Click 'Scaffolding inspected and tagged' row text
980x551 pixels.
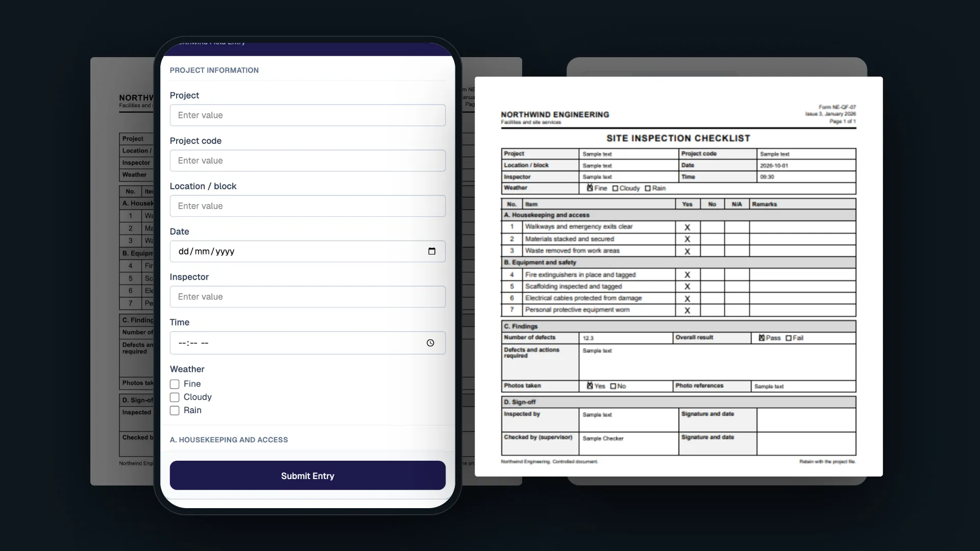(x=573, y=286)
